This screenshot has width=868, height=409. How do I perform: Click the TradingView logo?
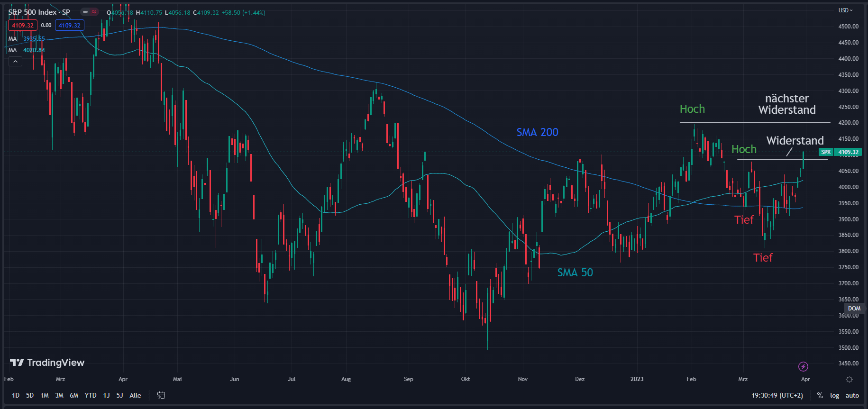pos(47,363)
